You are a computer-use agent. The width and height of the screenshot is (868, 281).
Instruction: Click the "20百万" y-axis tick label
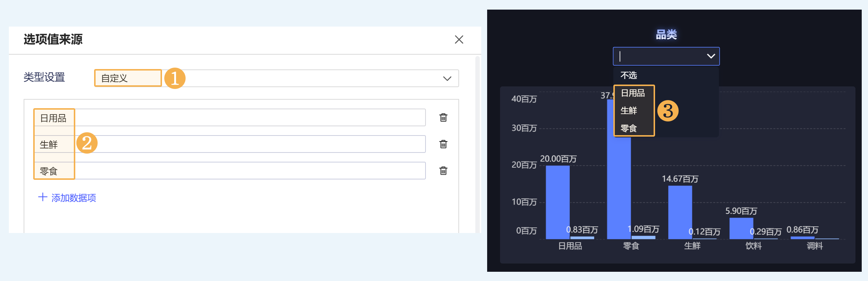click(524, 165)
